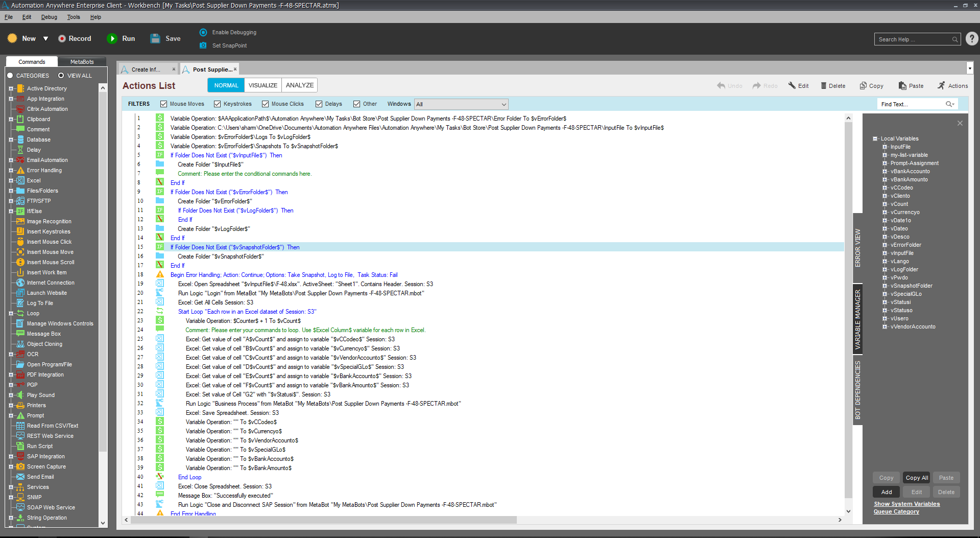Click the Save disk icon
980x538 pixels.
tap(155, 39)
